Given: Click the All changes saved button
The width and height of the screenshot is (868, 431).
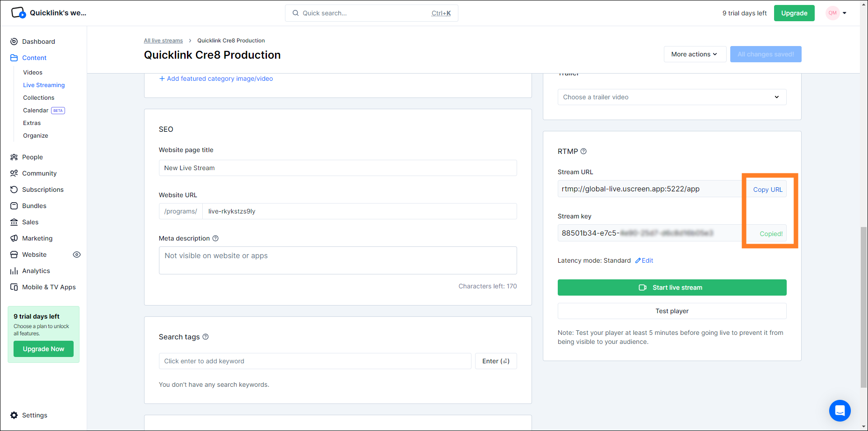Looking at the screenshot, I should pos(765,54).
